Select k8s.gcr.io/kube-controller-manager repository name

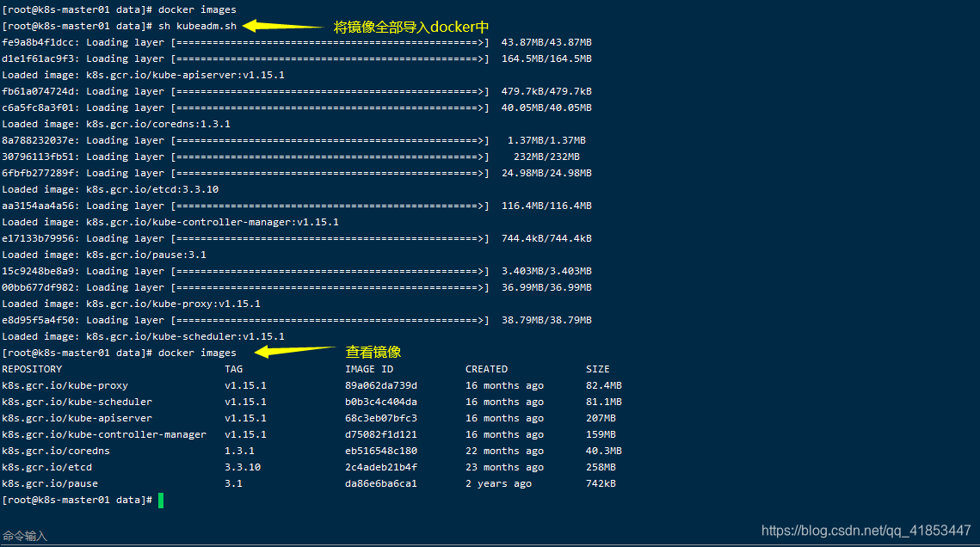point(104,434)
